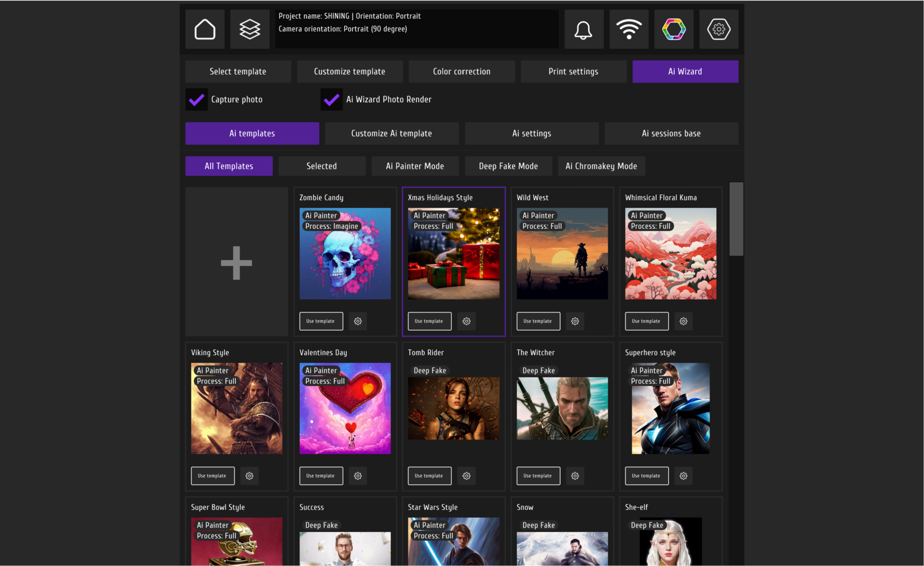Open settings gear for Tomb Rider
Screen dimensions: 924x566
(466, 476)
